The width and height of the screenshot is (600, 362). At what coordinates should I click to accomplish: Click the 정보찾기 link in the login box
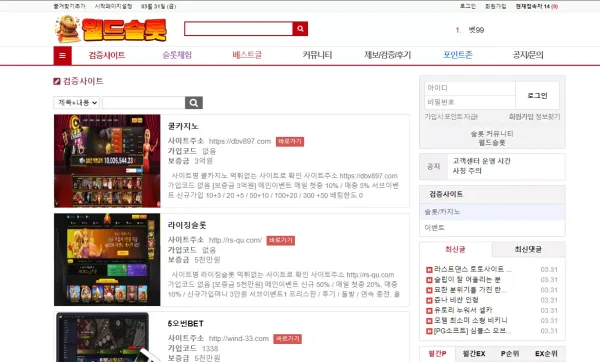547,117
